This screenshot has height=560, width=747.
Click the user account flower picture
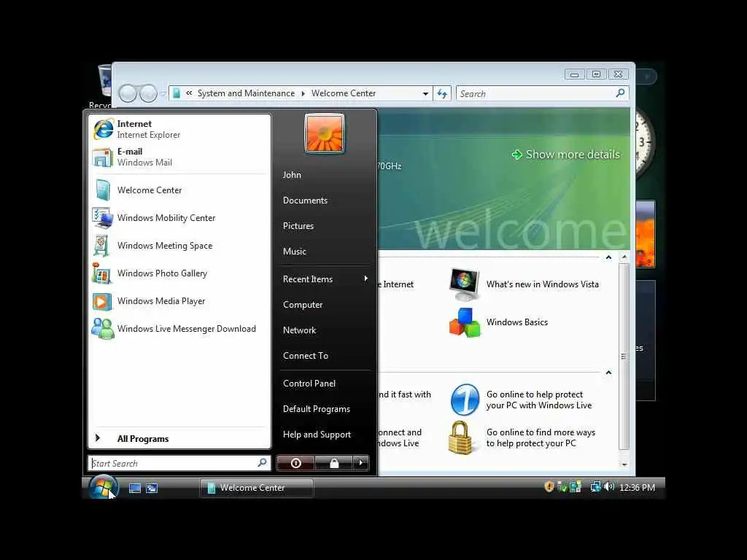[325, 133]
